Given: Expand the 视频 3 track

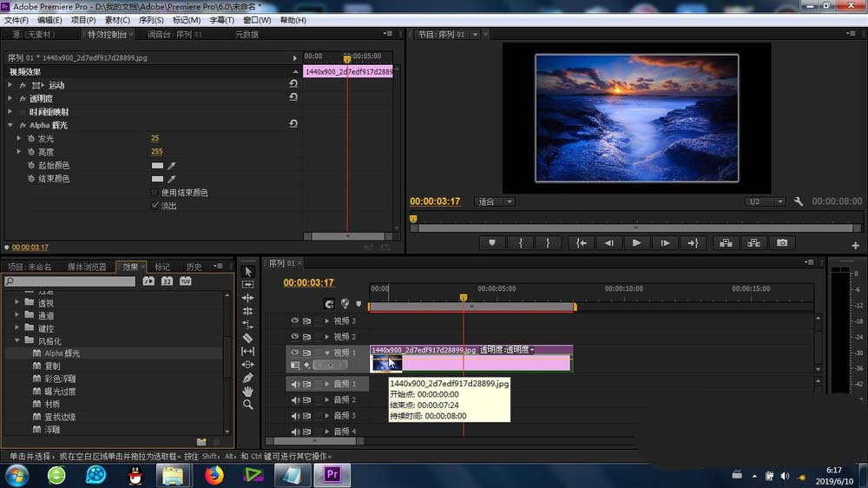Looking at the screenshot, I should click(327, 320).
